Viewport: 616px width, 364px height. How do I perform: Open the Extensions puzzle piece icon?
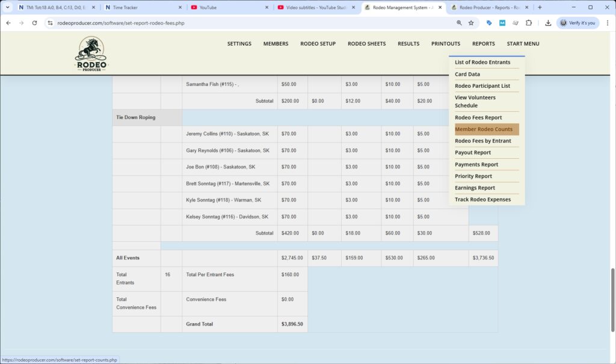click(x=529, y=22)
